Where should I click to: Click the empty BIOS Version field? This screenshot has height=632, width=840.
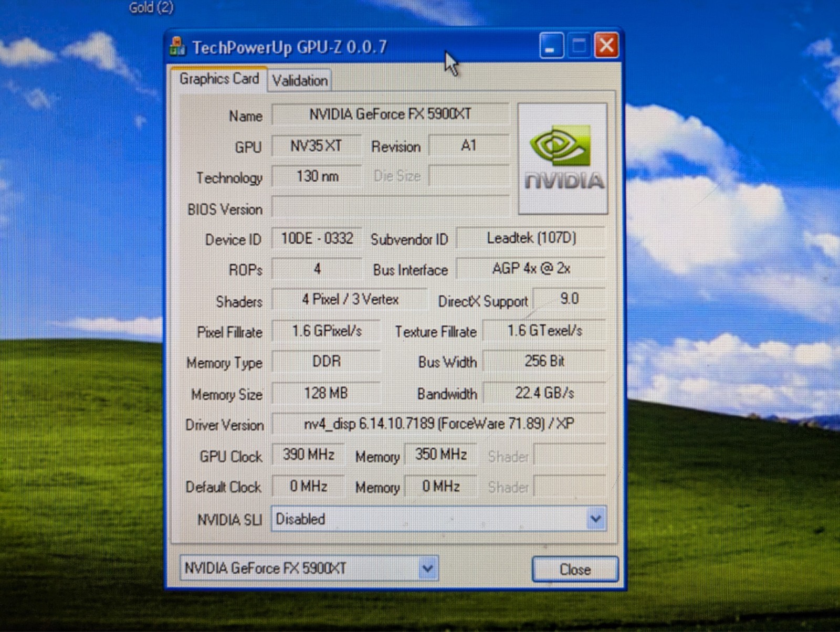(390, 207)
